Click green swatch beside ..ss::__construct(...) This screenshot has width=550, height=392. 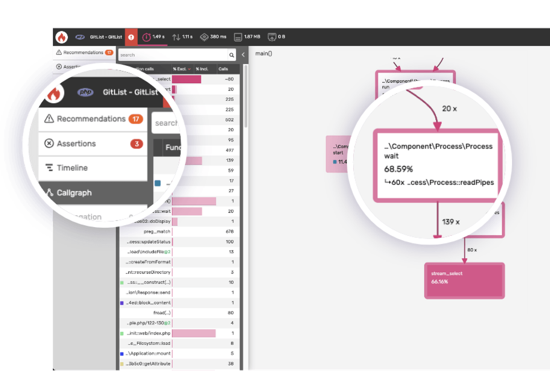pos(122,283)
